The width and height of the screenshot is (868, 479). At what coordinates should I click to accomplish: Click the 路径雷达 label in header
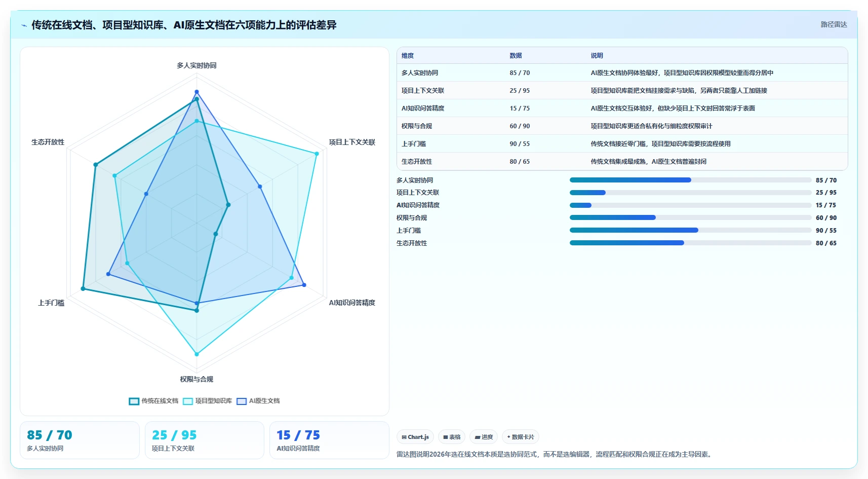[x=834, y=24]
